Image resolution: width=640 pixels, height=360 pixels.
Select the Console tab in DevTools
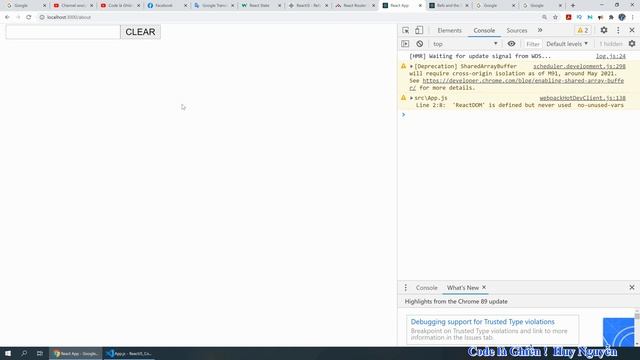tap(484, 30)
